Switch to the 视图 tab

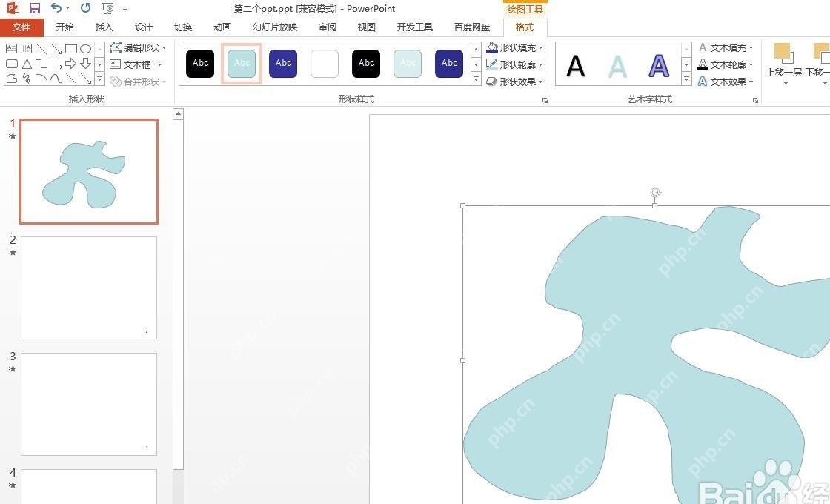click(x=367, y=27)
